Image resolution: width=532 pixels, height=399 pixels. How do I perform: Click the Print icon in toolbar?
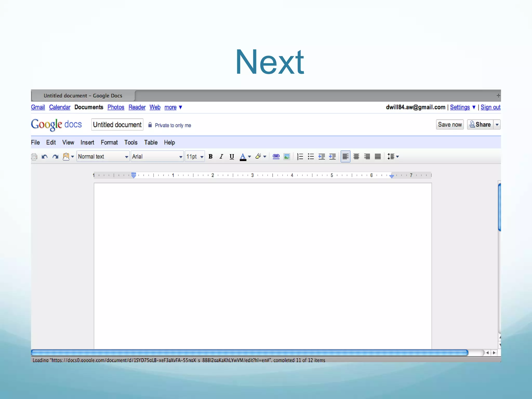[x=34, y=157]
